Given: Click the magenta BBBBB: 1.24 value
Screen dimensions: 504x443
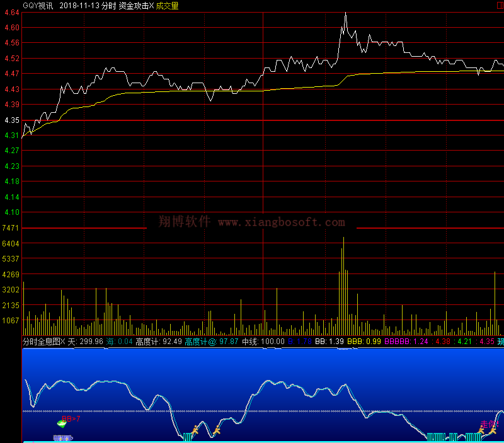Looking at the screenshot, I should 406,342.
